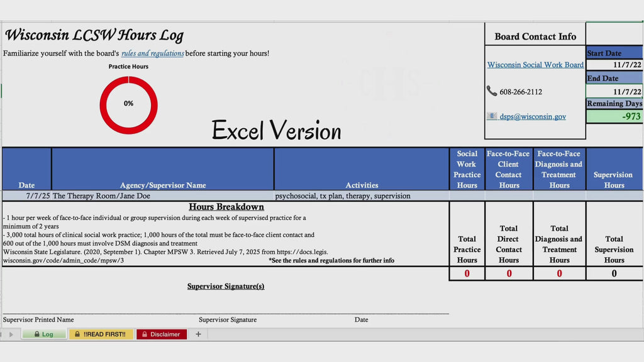
Task: Select the 7/7/25 date cell
Action: [26, 196]
